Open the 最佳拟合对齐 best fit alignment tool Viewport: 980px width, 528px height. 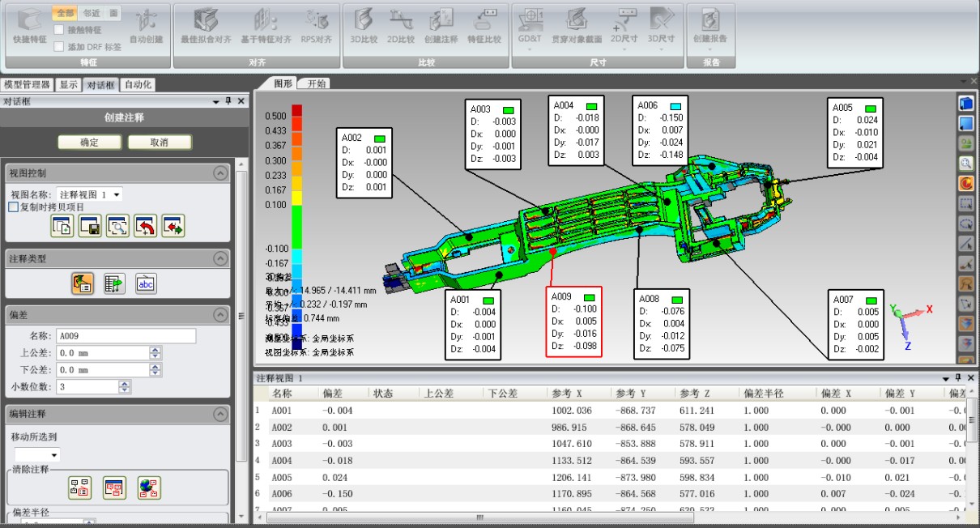206,25
